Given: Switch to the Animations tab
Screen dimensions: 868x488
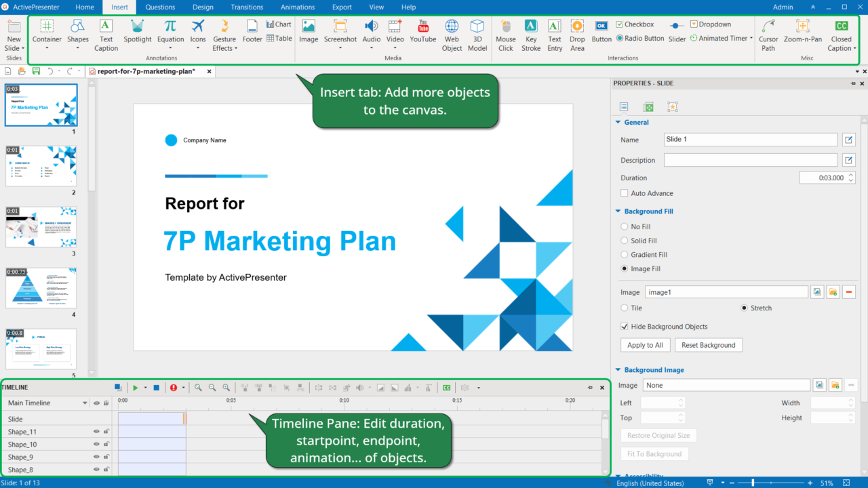Looking at the screenshot, I should 297,7.
